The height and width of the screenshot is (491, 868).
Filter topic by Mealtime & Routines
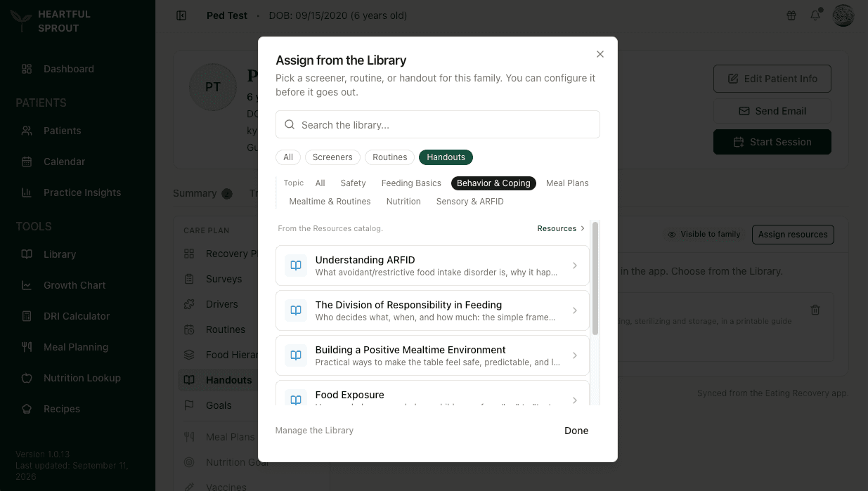(330, 202)
